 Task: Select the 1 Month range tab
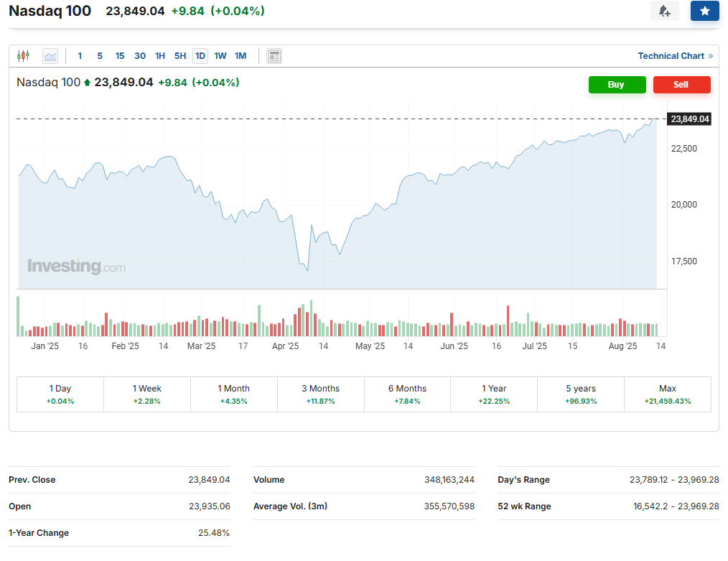tap(234, 394)
